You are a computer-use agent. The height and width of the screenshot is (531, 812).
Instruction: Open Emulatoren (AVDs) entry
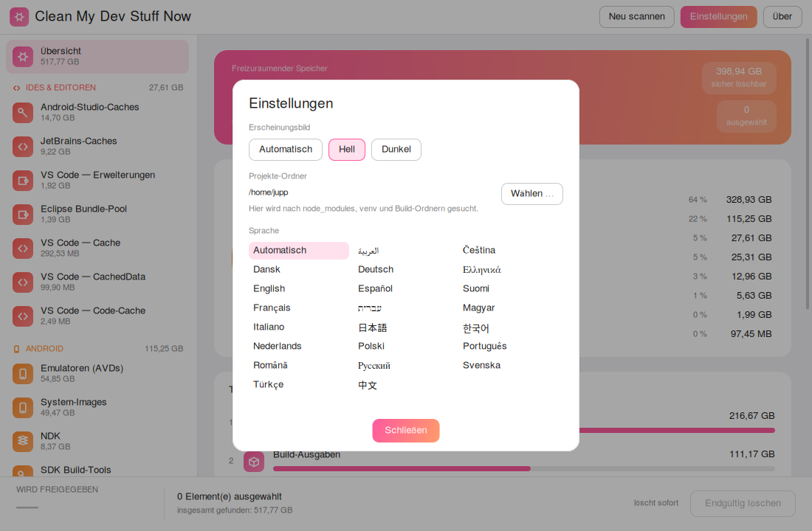pyautogui.click(x=97, y=374)
